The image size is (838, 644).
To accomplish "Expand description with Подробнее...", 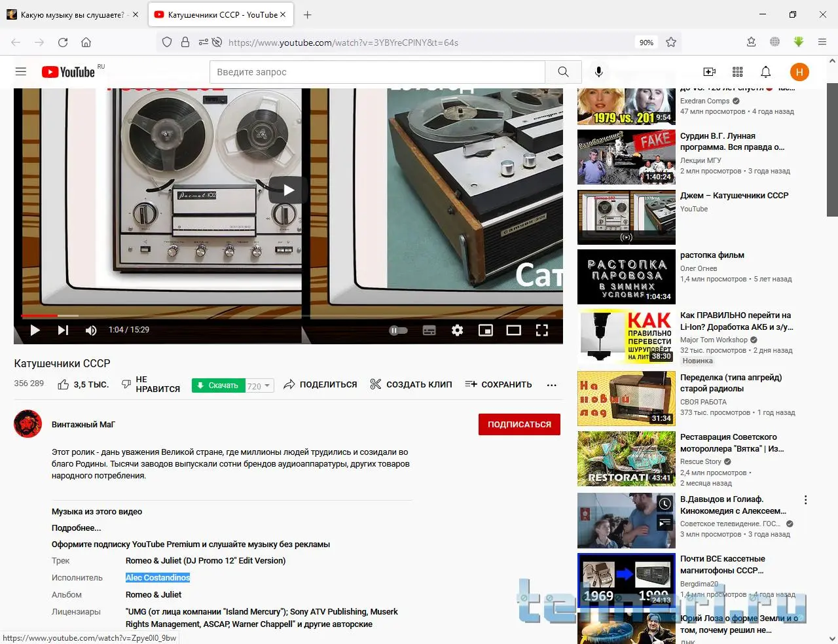I will tap(77, 528).
